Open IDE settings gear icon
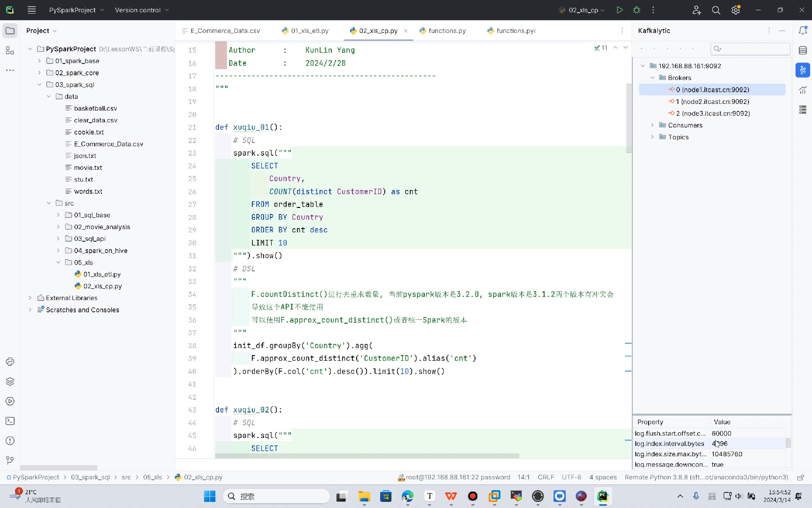 tap(736, 10)
